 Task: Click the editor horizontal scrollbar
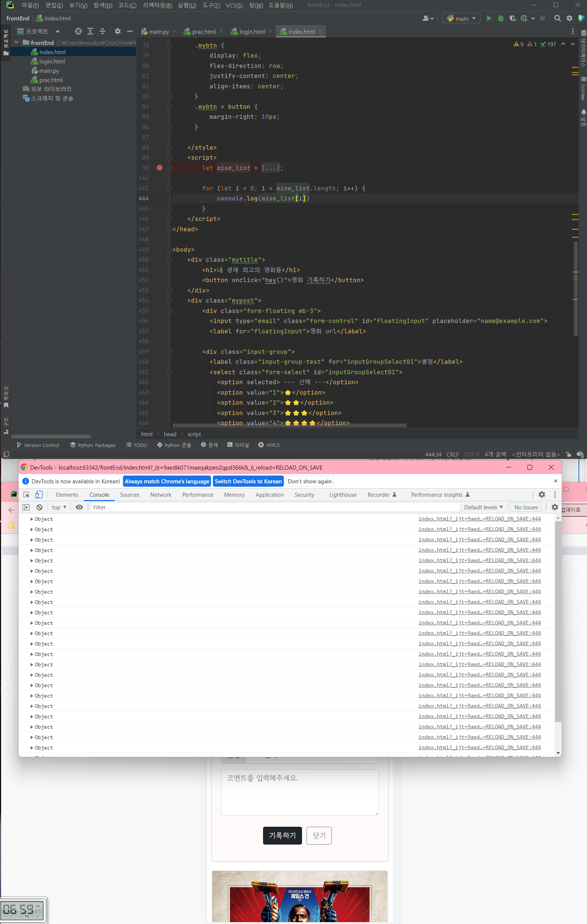click(x=289, y=425)
